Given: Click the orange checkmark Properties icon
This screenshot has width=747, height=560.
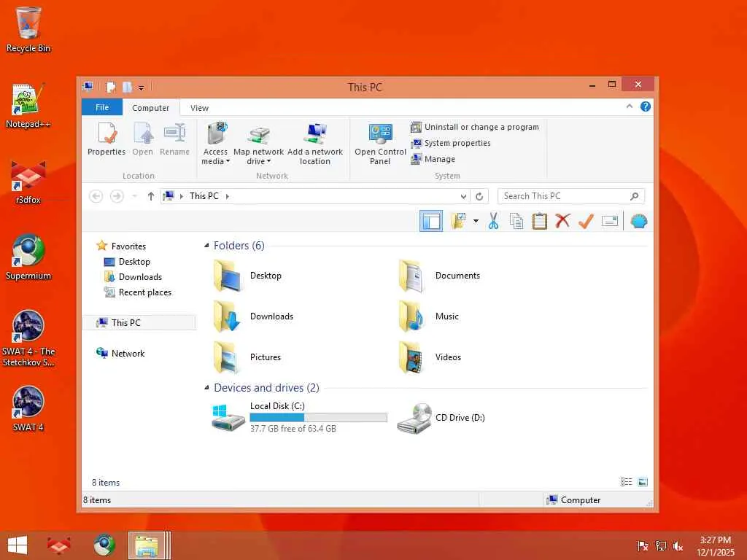Looking at the screenshot, I should coord(586,221).
